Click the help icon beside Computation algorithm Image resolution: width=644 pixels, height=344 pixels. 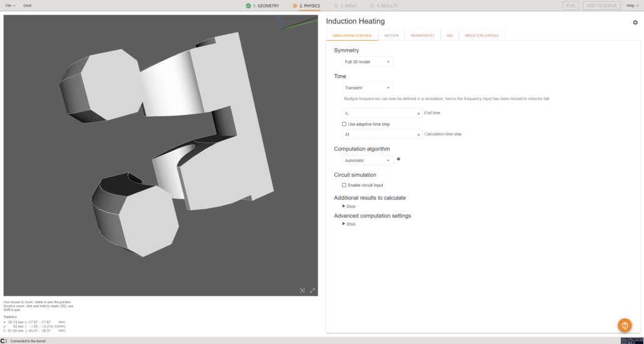pos(399,159)
